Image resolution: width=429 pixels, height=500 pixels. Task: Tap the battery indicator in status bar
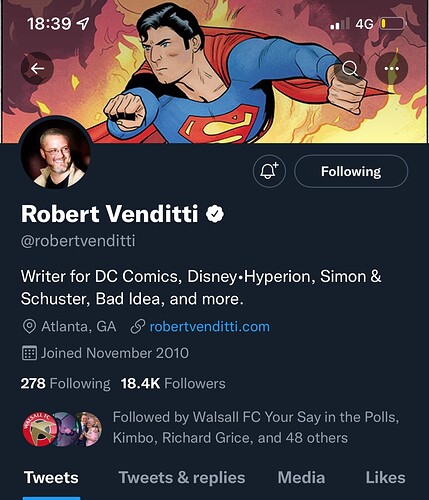[393, 24]
